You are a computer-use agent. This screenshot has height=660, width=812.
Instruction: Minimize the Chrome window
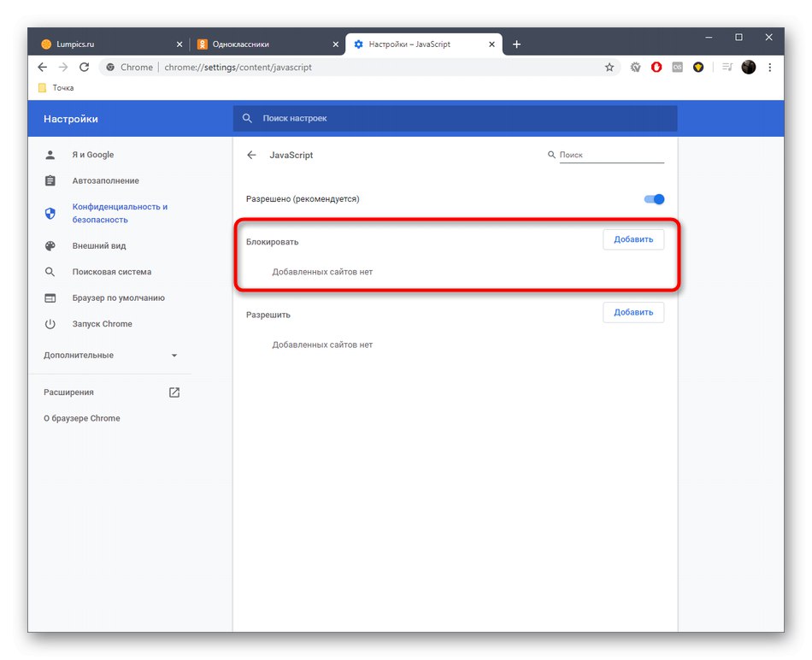click(x=709, y=38)
